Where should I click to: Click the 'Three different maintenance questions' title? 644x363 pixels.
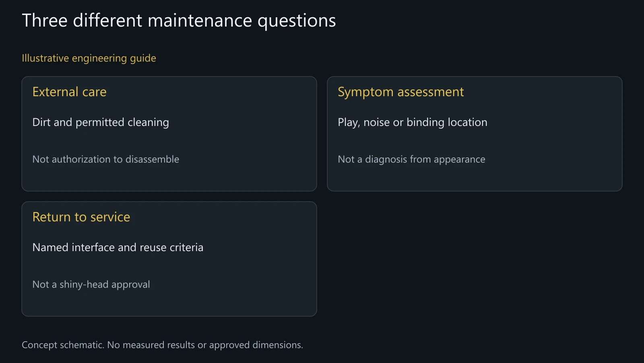pyautogui.click(x=179, y=21)
